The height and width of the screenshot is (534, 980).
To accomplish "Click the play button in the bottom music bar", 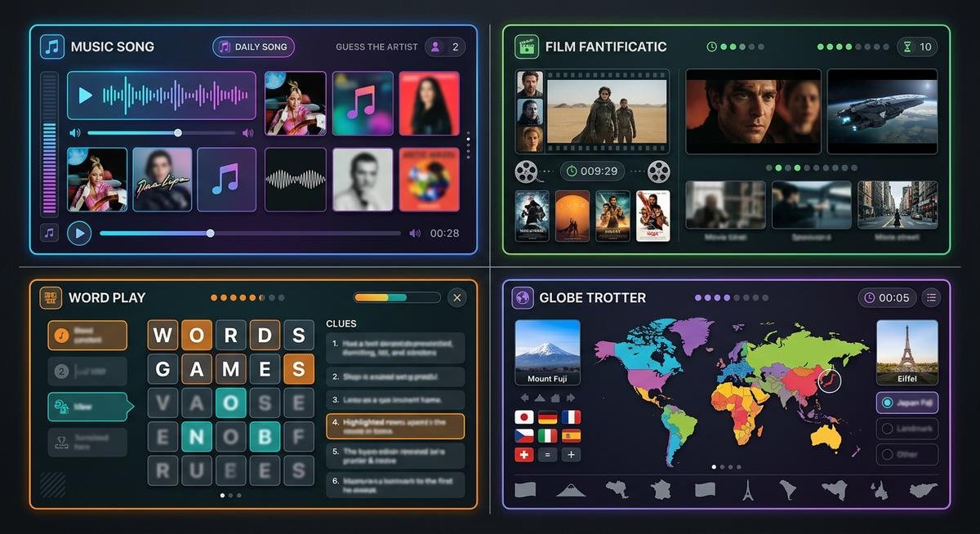I will pos(79,234).
